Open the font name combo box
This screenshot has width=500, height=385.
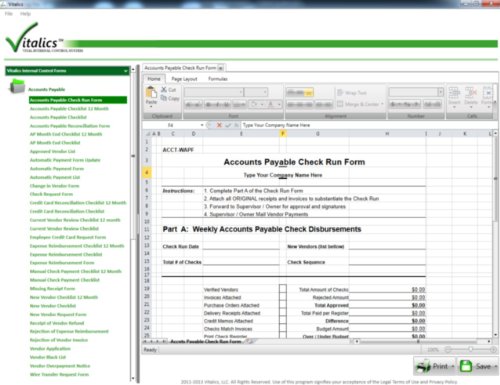point(214,92)
